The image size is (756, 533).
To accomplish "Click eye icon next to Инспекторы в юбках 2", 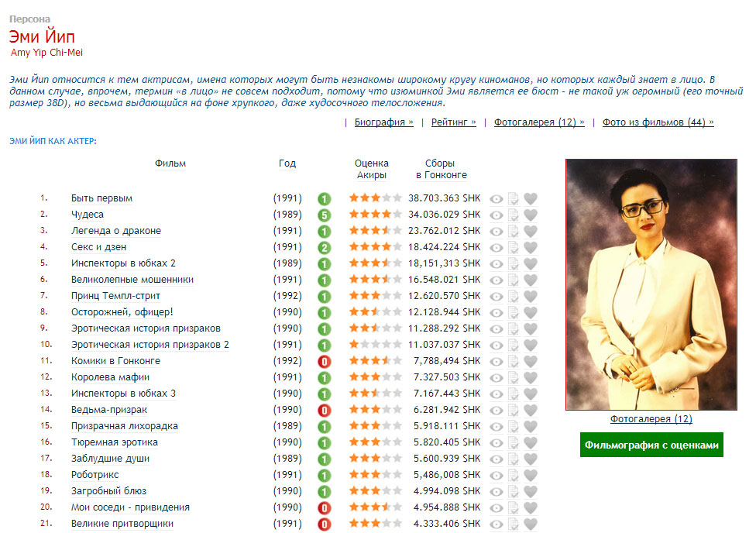I will [x=496, y=264].
